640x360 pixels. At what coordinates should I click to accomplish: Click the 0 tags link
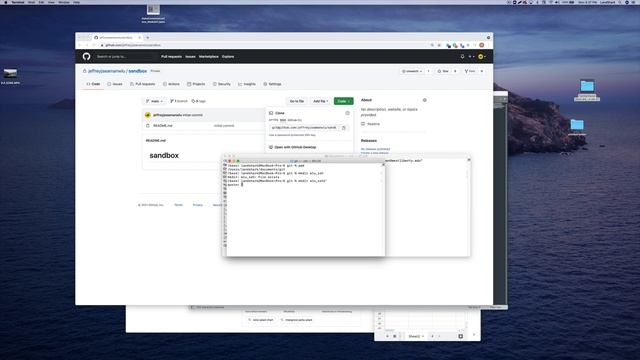199,101
